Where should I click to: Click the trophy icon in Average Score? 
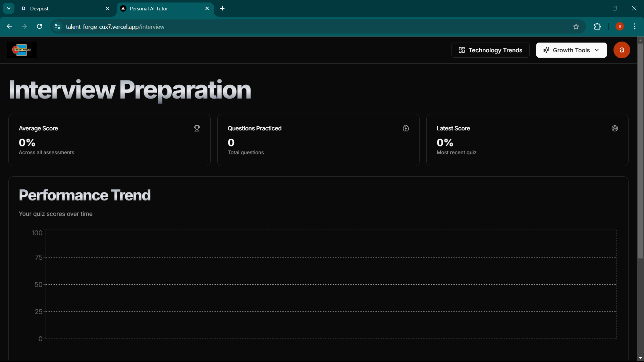(197, 128)
